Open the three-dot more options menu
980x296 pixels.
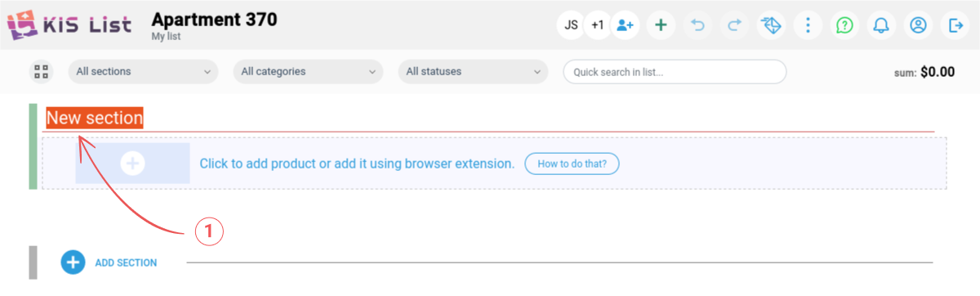808,25
